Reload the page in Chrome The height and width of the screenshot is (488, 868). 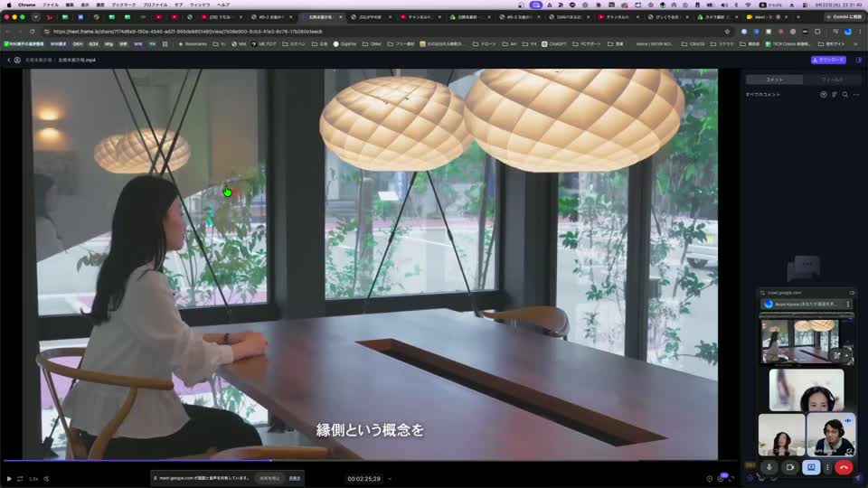(x=33, y=32)
